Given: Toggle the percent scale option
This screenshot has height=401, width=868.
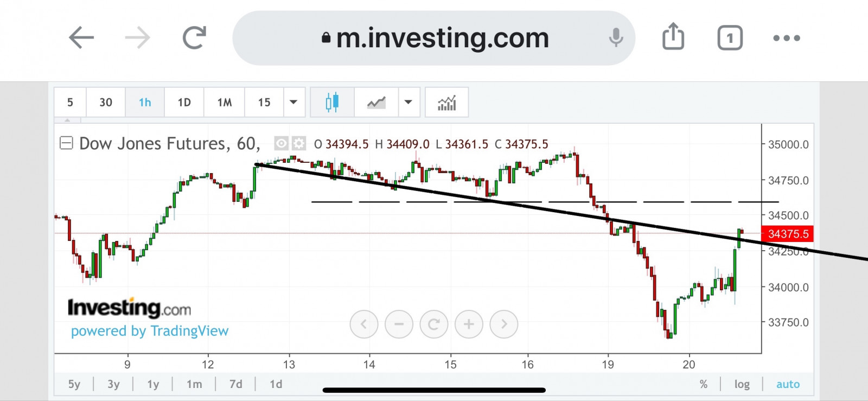Looking at the screenshot, I should (704, 384).
